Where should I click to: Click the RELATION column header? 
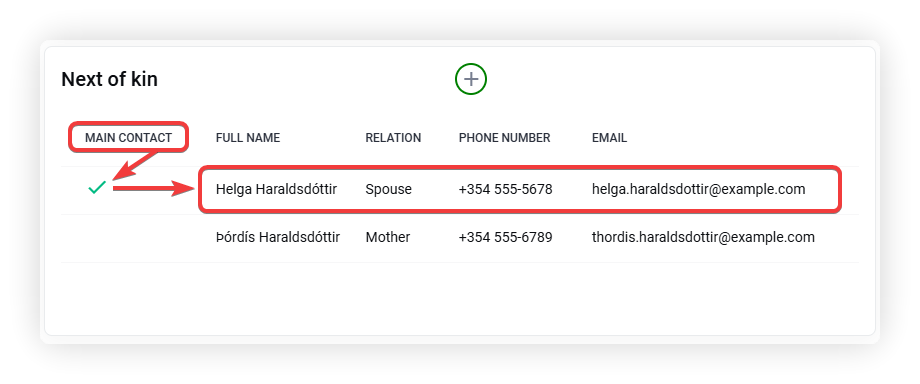[393, 138]
